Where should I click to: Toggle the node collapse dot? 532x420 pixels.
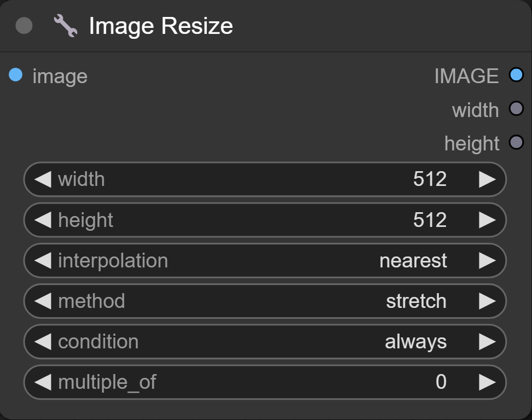click(24, 26)
